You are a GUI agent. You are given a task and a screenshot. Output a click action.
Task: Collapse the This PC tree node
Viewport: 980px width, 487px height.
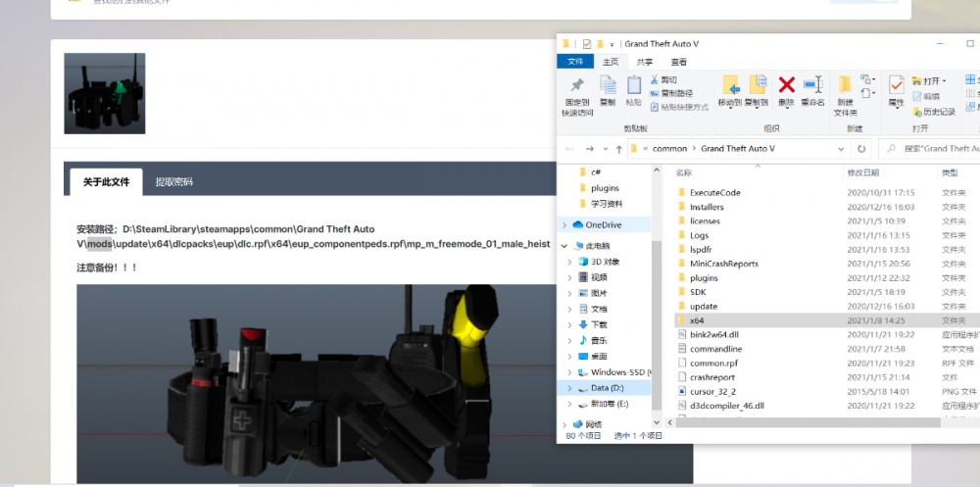pyautogui.click(x=564, y=246)
